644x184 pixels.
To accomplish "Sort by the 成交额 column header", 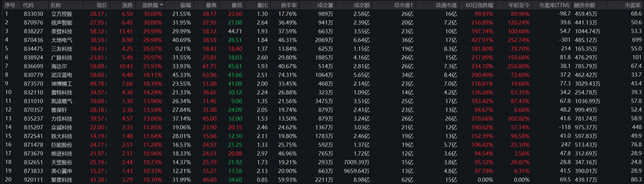I will pos(361,5).
